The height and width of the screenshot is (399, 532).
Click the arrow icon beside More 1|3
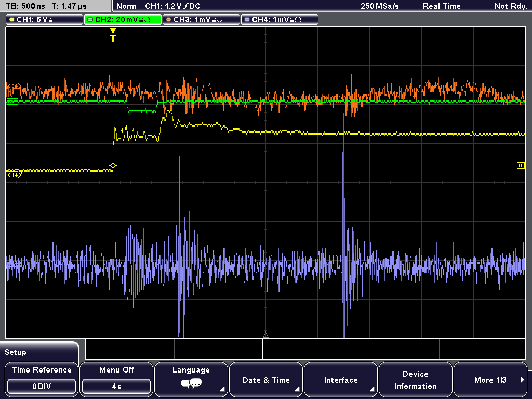(522, 380)
